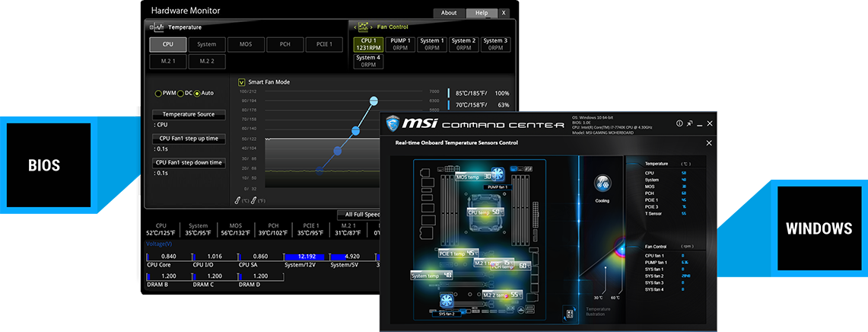Choose the PUMP 1 fan button

400,44
